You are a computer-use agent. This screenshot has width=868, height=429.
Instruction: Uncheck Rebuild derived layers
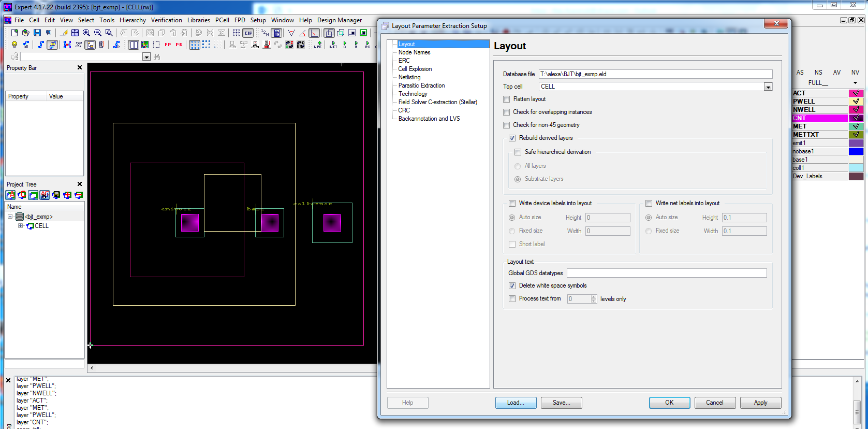[x=512, y=138]
